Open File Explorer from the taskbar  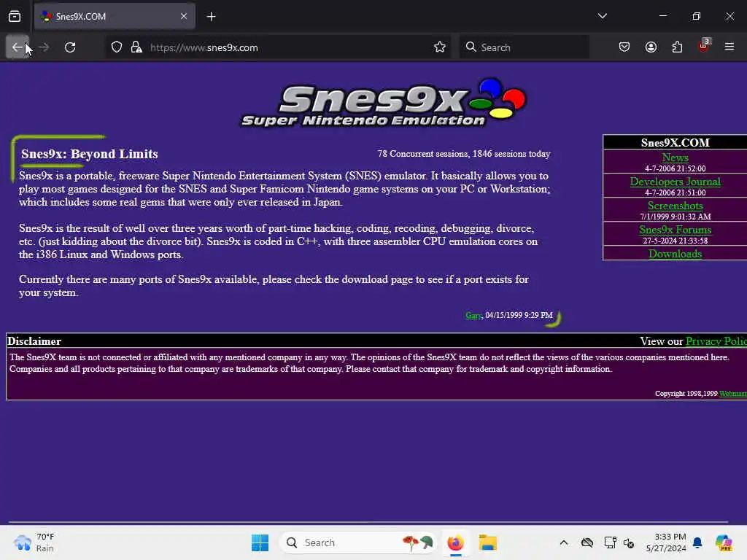click(488, 542)
